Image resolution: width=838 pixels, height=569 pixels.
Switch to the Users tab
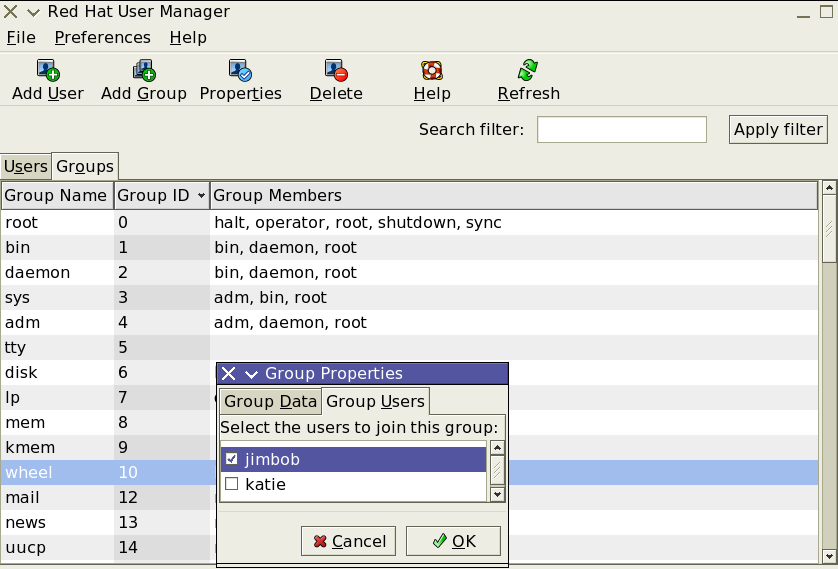pyautogui.click(x=26, y=167)
